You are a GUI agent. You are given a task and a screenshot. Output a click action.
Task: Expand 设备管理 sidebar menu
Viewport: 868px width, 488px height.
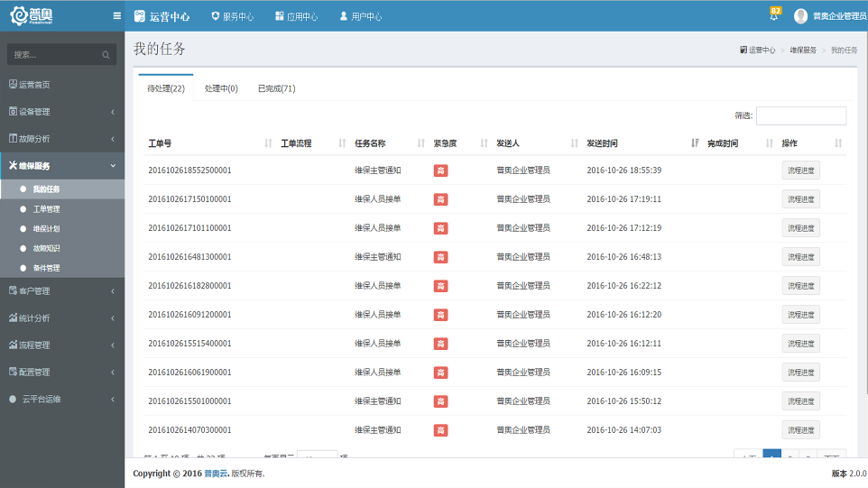pyautogui.click(x=62, y=112)
